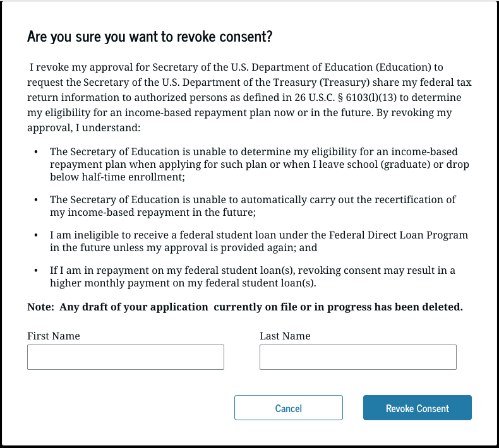Image resolution: width=499 pixels, height=448 pixels.
Task: Click the First Name input field
Action: click(126, 357)
